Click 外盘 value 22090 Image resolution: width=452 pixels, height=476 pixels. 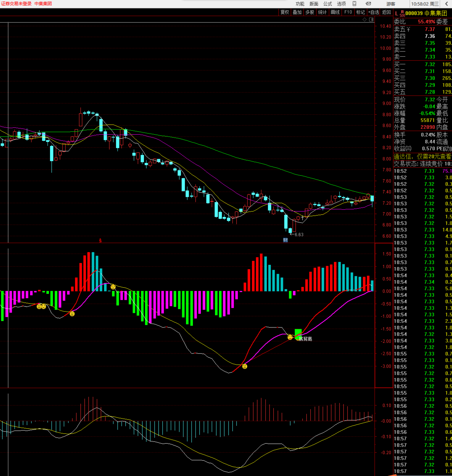[428, 127]
